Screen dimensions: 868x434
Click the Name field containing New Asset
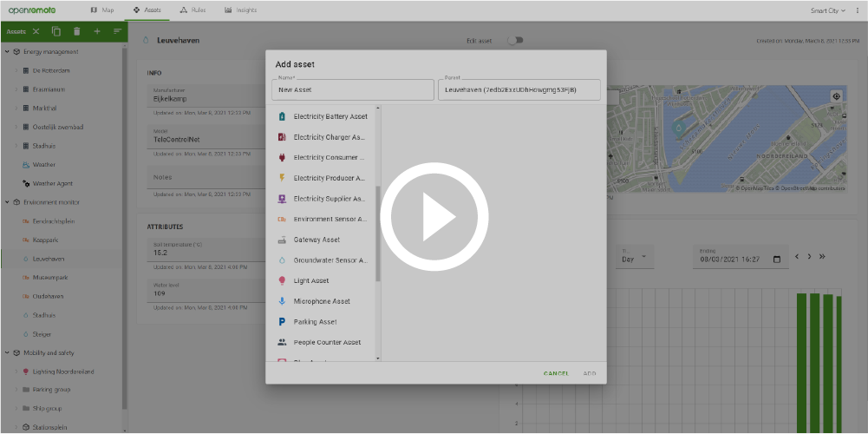[x=352, y=89]
